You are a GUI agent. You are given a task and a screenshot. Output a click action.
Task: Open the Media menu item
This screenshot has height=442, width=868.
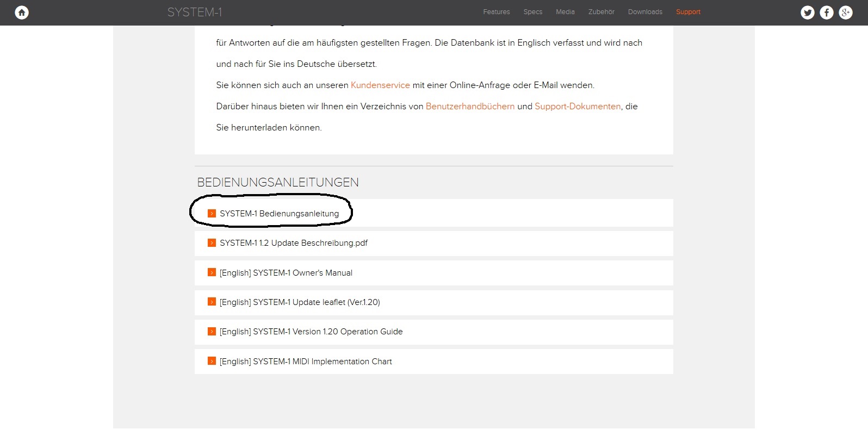click(x=565, y=12)
